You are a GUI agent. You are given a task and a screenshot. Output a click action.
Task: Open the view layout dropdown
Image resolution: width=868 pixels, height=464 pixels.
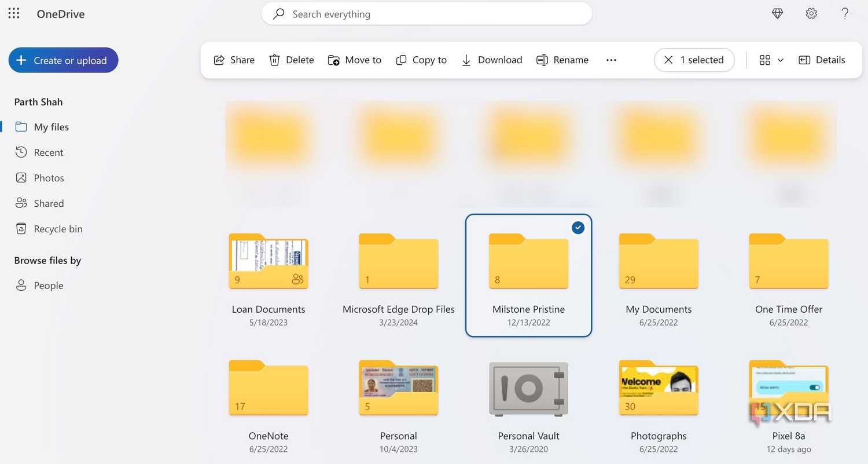point(771,60)
